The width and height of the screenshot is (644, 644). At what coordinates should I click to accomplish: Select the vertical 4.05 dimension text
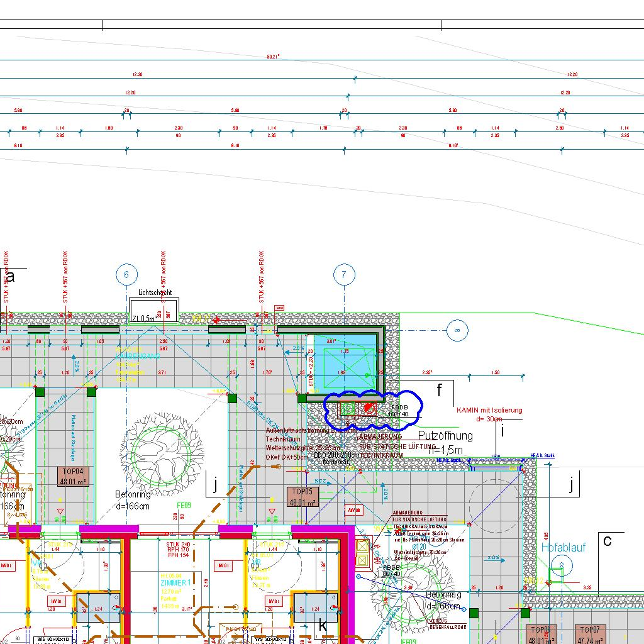pyautogui.click(x=546, y=536)
